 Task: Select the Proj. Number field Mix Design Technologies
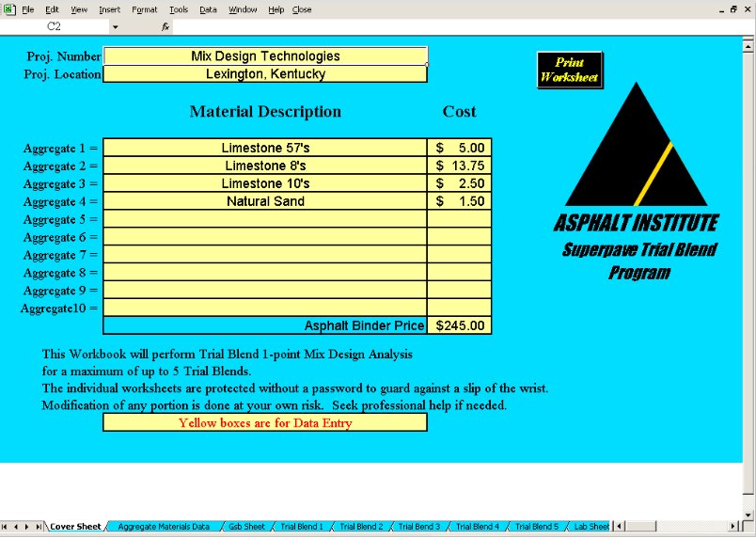265,55
